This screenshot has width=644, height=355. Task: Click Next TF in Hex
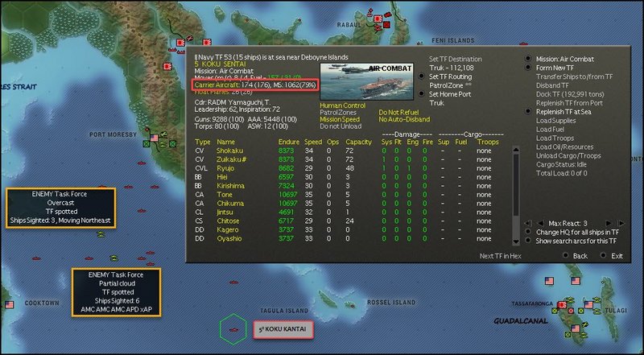tap(500, 255)
